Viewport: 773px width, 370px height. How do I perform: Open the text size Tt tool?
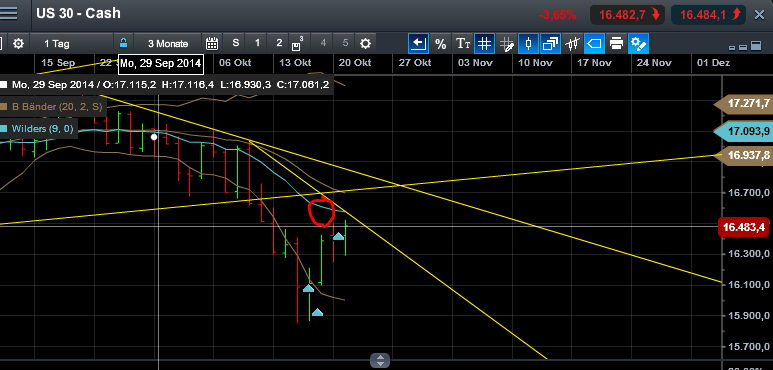point(462,44)
